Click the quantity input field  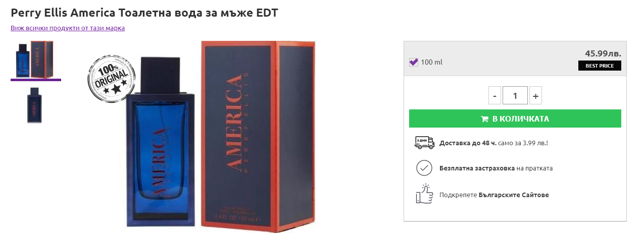coord(515,95)
